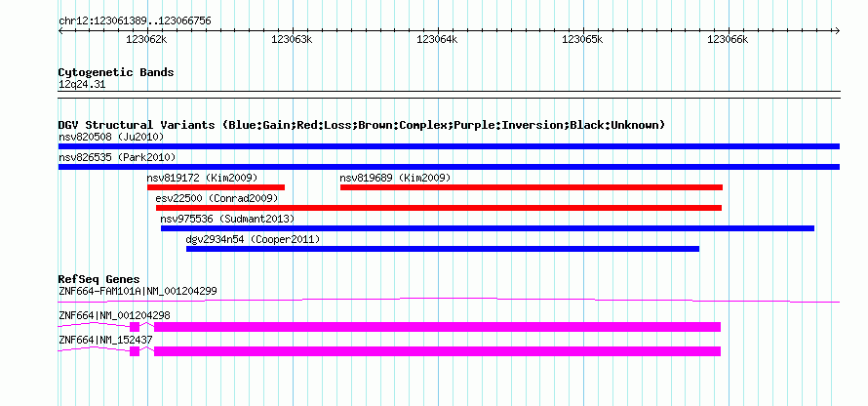Select the nsv819689 (Kim2009) red loss bar

point(532,187)
